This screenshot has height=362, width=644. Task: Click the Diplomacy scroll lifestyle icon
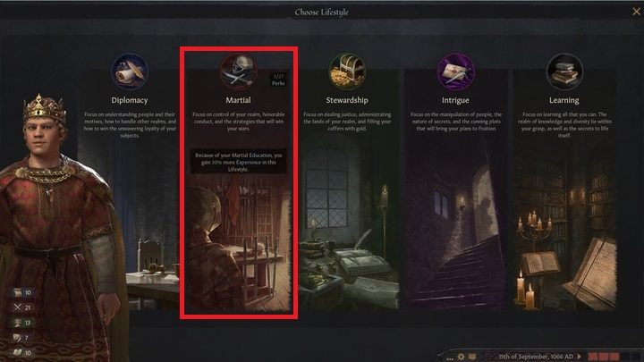coord(130,72)
